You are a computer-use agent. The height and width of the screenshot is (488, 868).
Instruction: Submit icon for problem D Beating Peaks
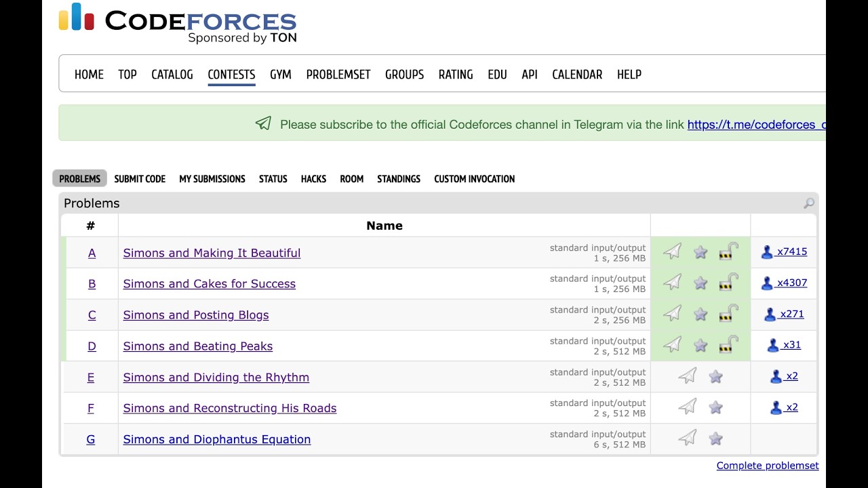click(672, 345)
